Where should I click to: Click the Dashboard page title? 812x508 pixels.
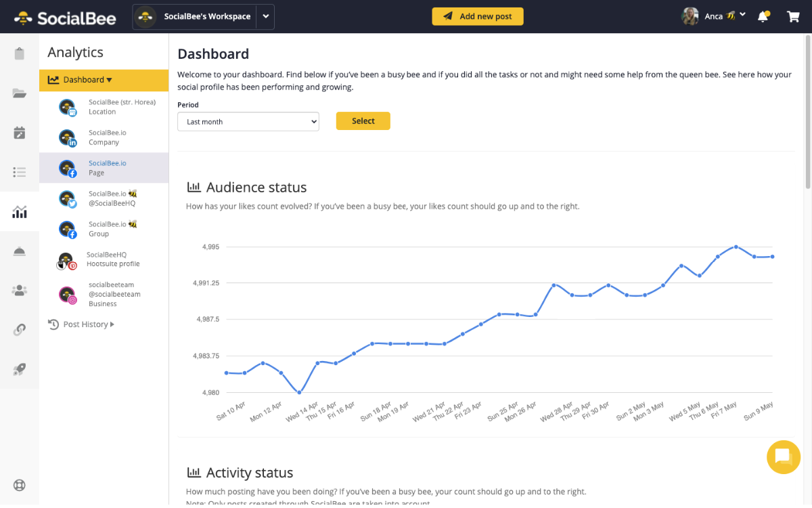[213, 54]
